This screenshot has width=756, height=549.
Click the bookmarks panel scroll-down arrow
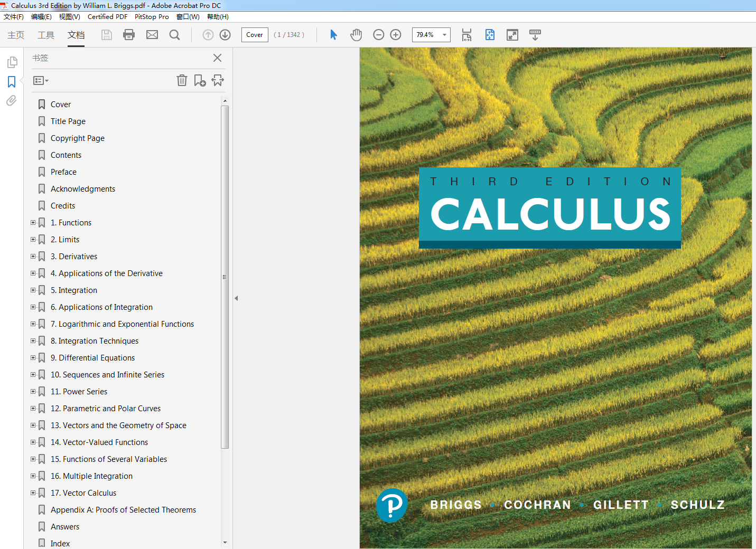pos(225,542)
